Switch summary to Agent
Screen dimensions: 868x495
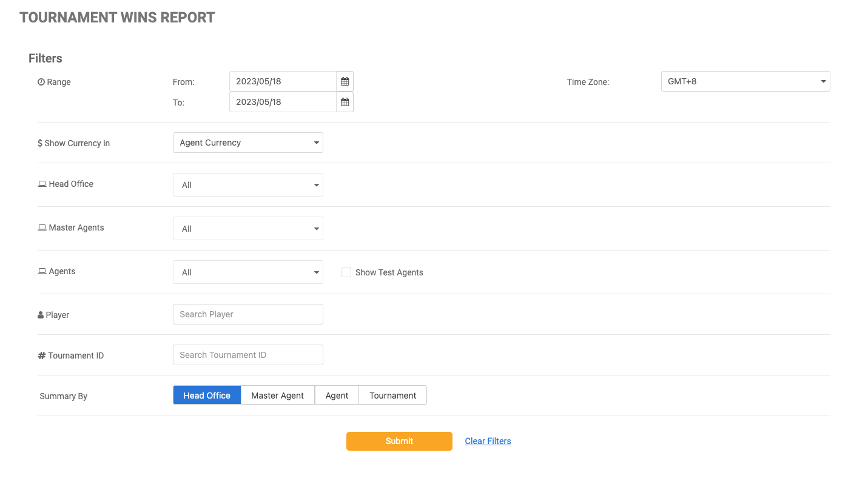(x=337, y=396)
